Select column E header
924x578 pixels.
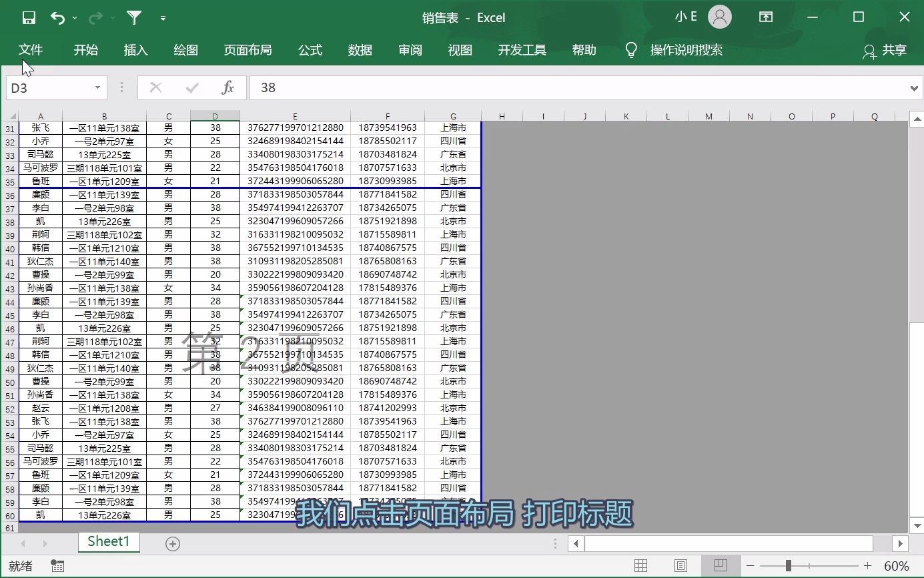pos(295,116)
